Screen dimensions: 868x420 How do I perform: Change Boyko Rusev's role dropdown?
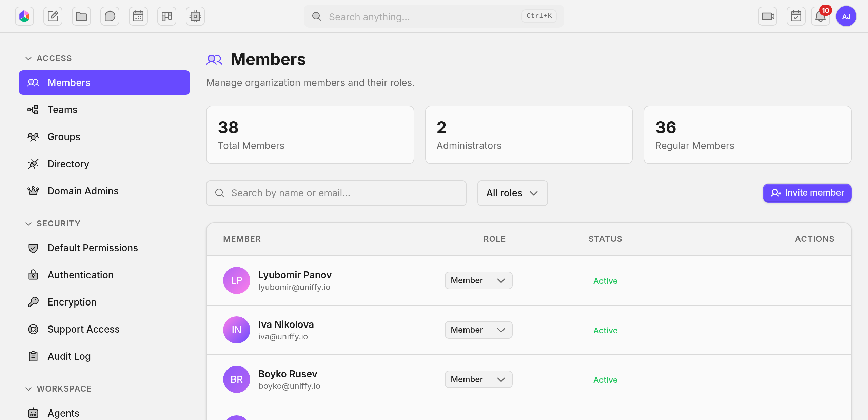[478, 379]
